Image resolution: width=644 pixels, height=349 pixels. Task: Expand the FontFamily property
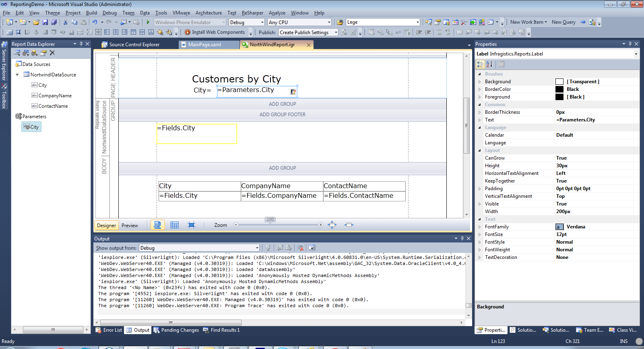coord(479,227)
